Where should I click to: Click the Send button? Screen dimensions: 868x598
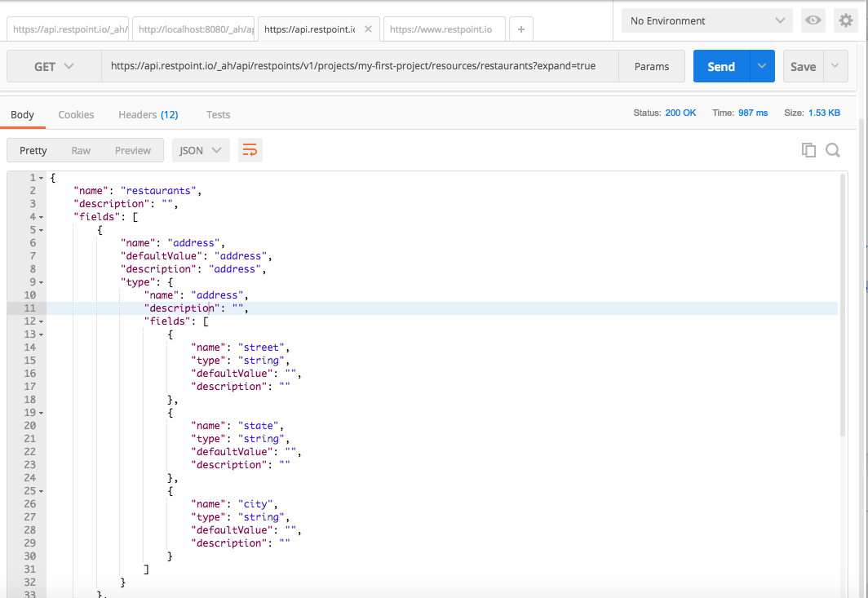[721, 66]
